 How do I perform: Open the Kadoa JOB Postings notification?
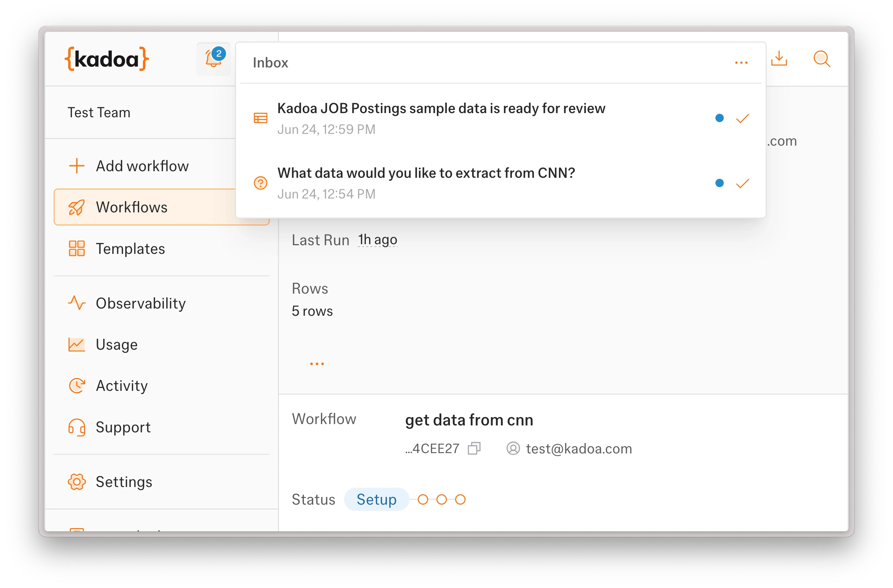coord(500,118)
